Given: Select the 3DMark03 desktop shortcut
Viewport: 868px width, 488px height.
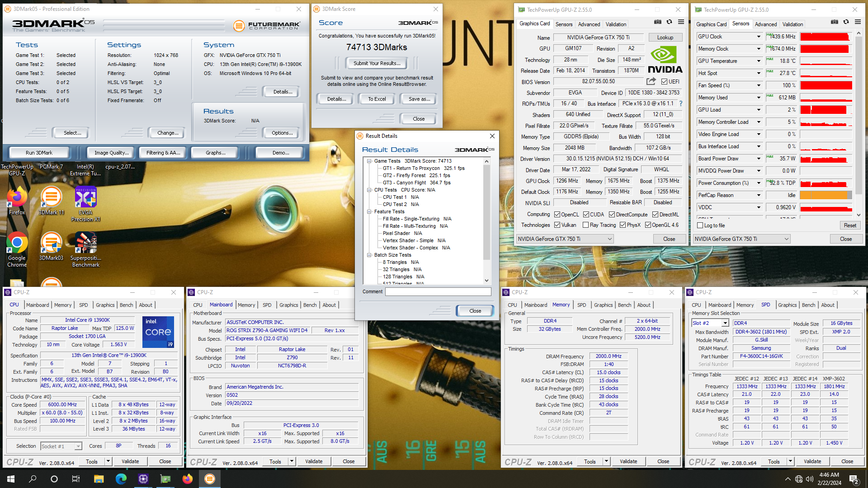Looking at the screenshot, I should tap(51, 246).
